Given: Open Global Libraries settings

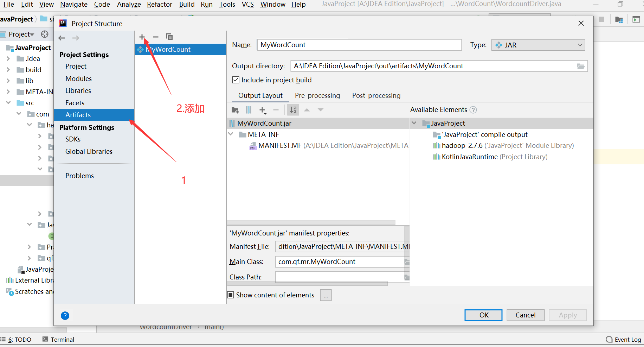Looking at the screenshot, I should coord(89,151).
